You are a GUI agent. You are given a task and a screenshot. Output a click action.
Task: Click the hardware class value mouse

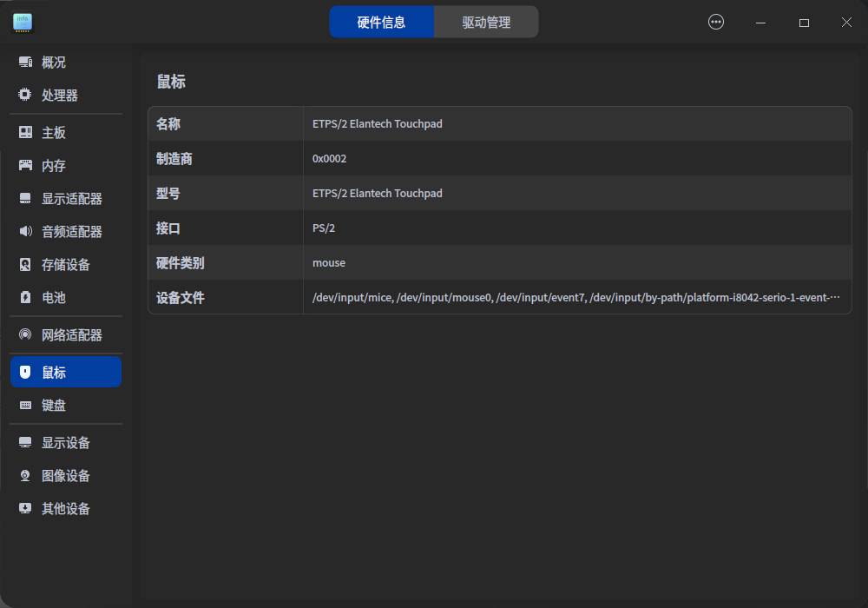pos(329,263)
